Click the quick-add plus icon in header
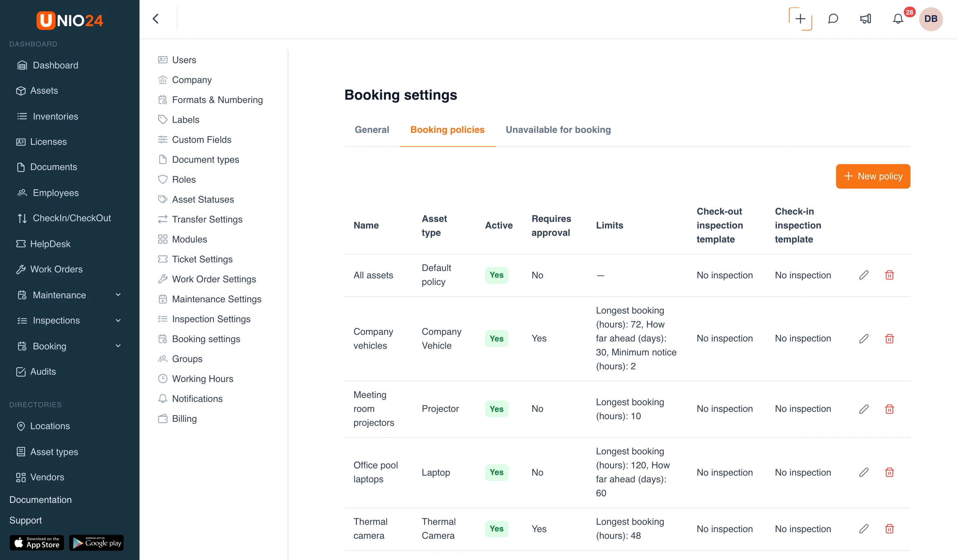This screenshot has height=560, width=957. pos(800,19)
